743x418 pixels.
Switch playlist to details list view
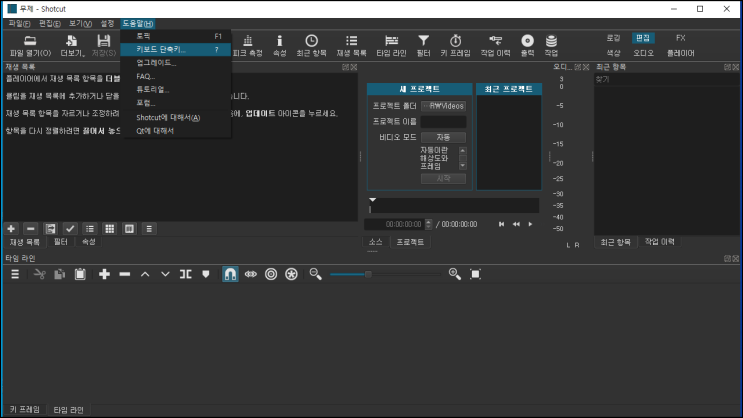[x=90, y=229]
